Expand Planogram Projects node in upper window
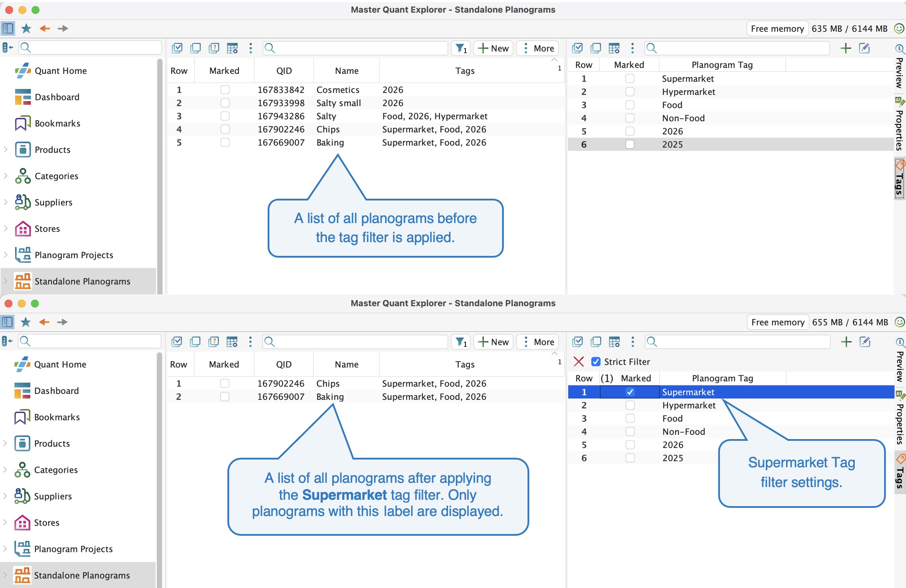 point(6,254)
